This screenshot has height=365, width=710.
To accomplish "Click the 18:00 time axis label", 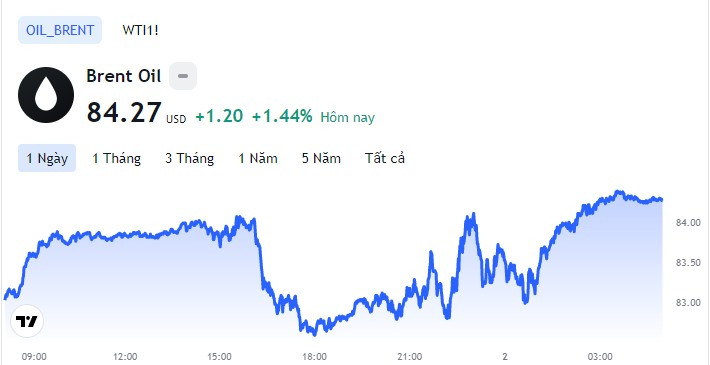I will (315, 357).
